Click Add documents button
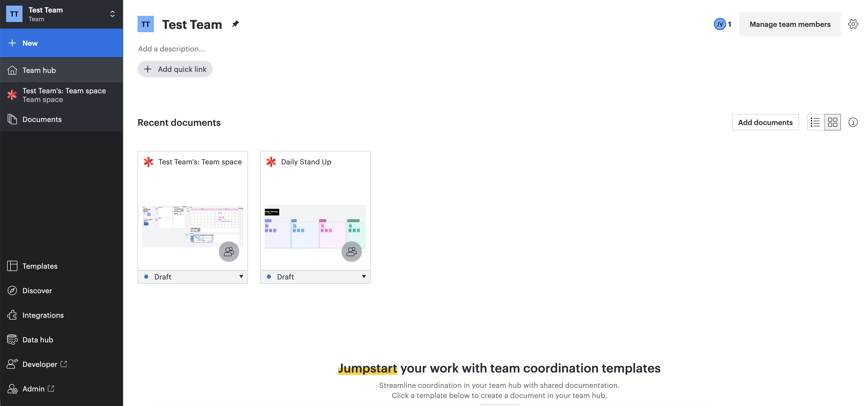Image resolution: width=868 pixels, height=406 pixels. pyautogui.click(x=765, y=122)
